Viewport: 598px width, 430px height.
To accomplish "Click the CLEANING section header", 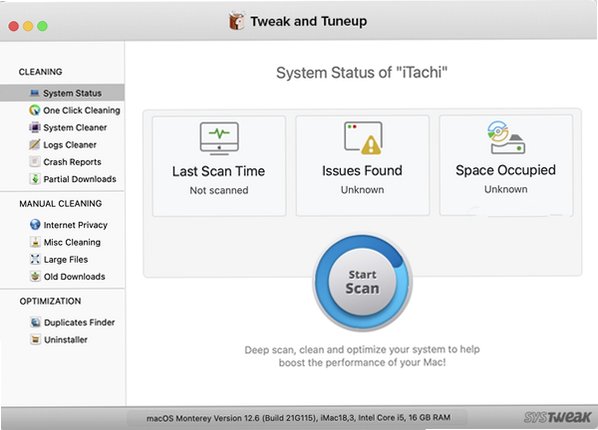I will [40, 72].
